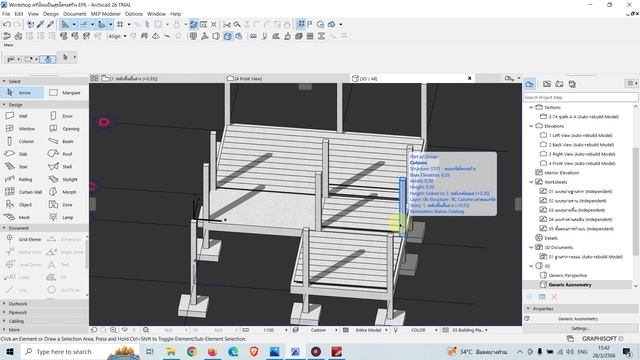640x360 pixels.
Task: Collapse the Worksheets tree node
Action: coord(531,182)
